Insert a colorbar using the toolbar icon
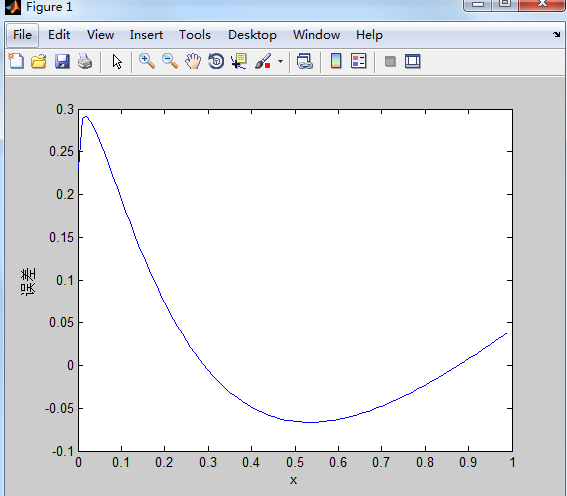 click(336, 61)
